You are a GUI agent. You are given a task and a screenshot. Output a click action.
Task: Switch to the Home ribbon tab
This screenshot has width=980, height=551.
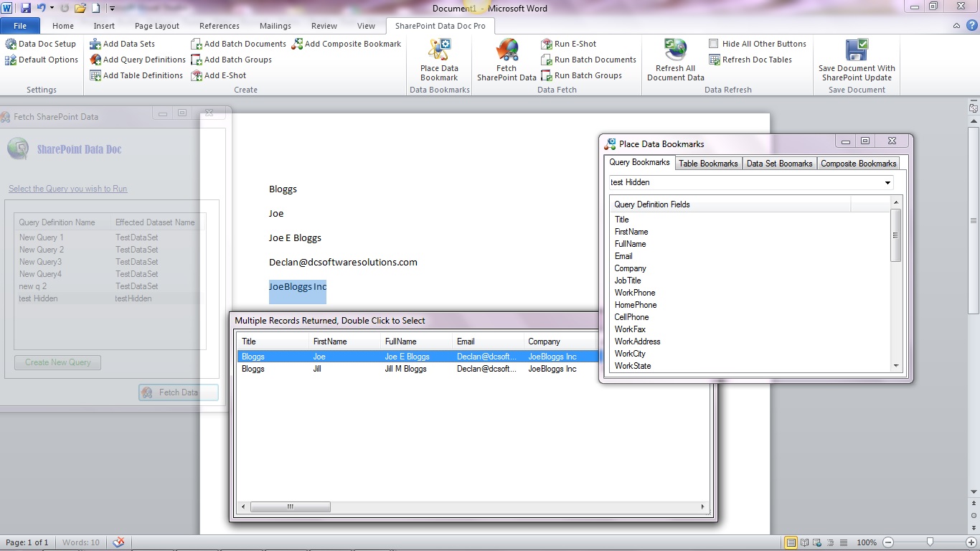coord(63,26)
